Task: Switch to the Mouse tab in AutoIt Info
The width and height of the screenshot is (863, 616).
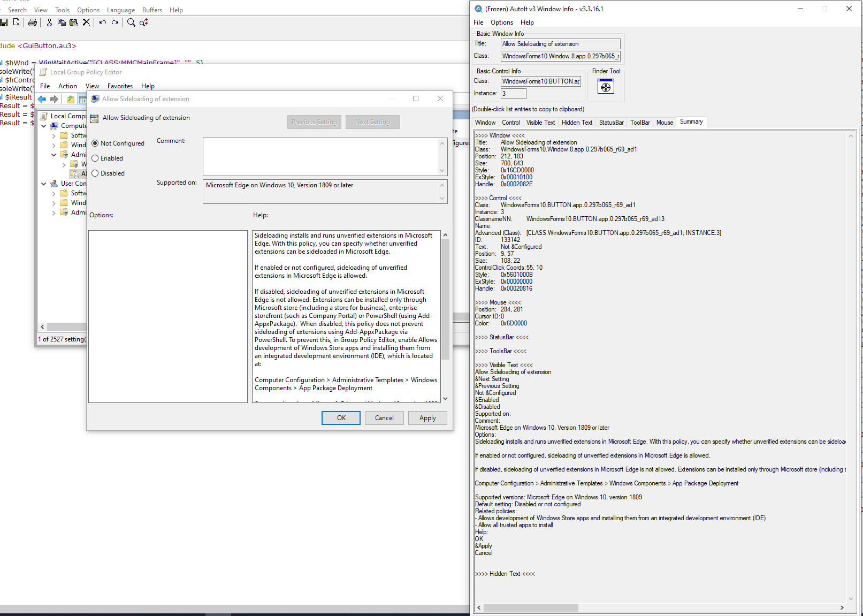Action: click(x=665, y=123)
